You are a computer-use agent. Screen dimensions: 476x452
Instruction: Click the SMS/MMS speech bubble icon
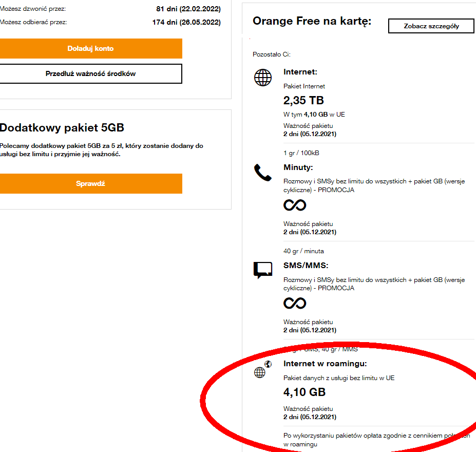tap(263, 270)
